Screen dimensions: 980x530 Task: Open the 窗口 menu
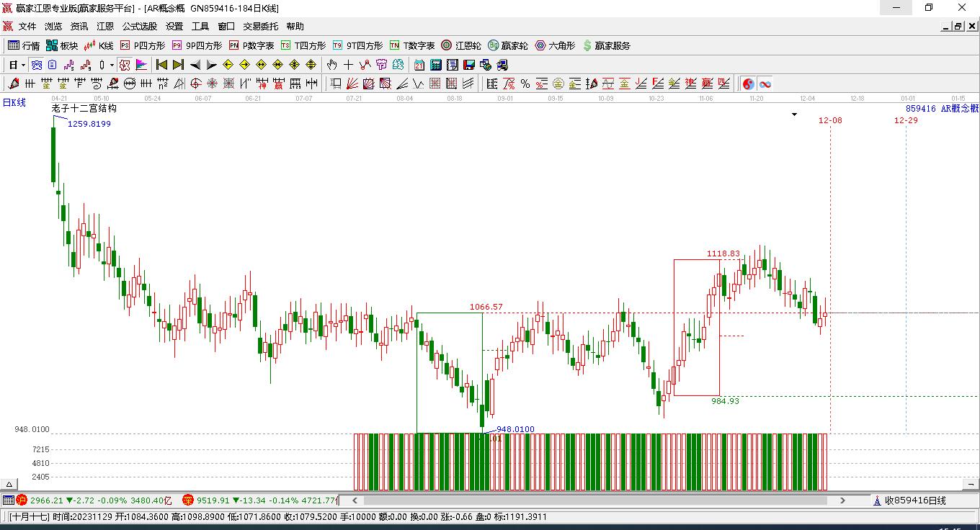(x=226, y=27)
